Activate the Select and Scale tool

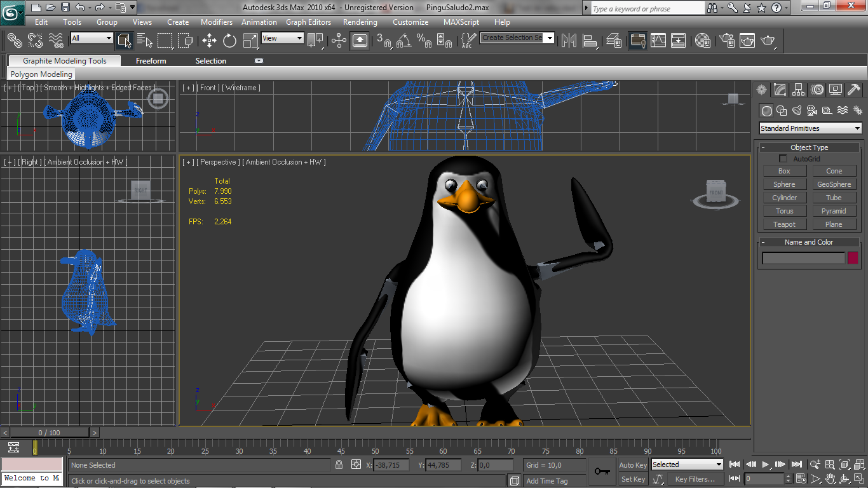click(250, 41)
